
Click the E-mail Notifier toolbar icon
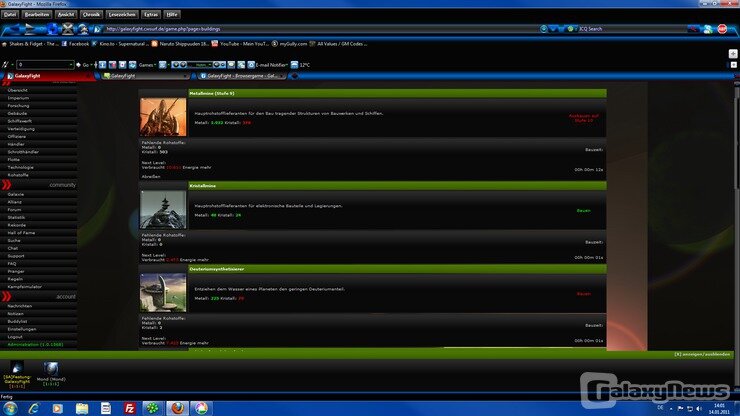point(251,65)
